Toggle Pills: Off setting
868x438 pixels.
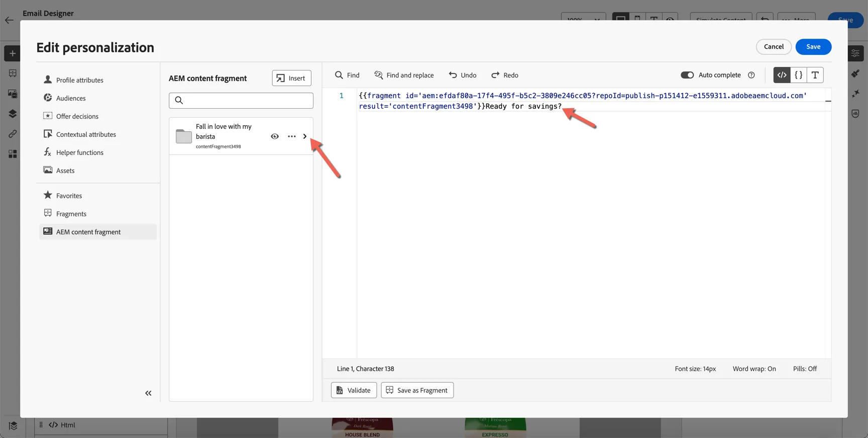[x=805, y=369]
